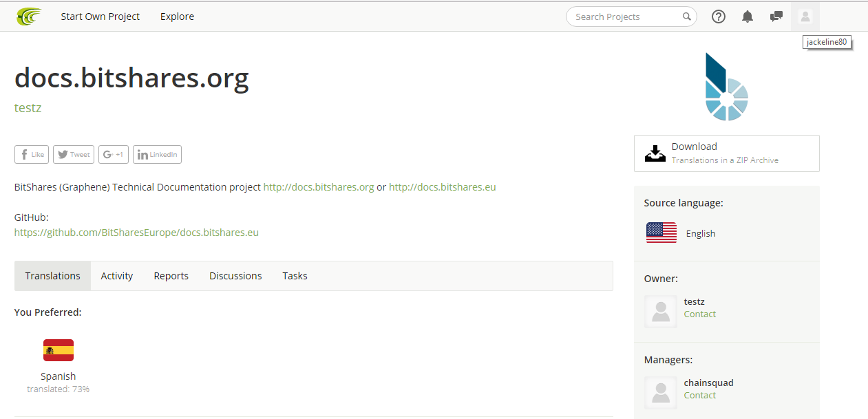Switch to the Activity tab

(117, 276)
